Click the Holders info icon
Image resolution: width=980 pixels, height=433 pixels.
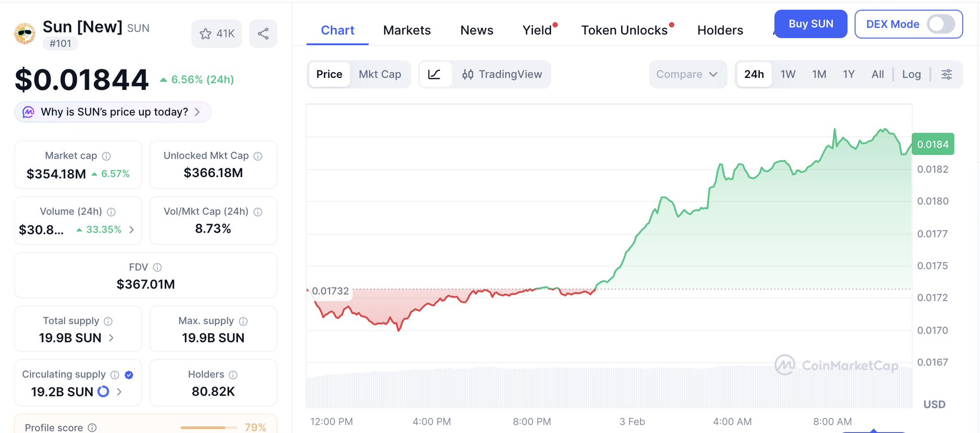click(x=233, y=375)
